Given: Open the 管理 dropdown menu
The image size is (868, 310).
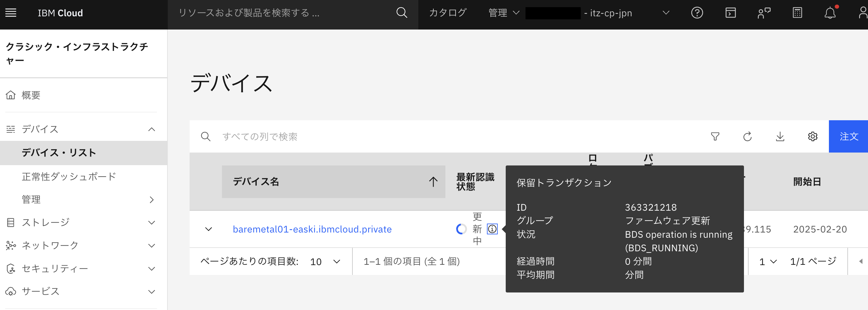Looking at the screenshot, I should click(504, 13).
